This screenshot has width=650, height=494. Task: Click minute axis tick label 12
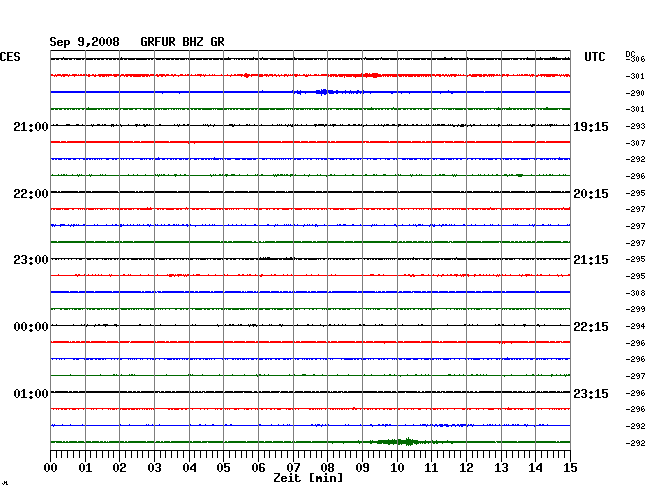[466, 468]
